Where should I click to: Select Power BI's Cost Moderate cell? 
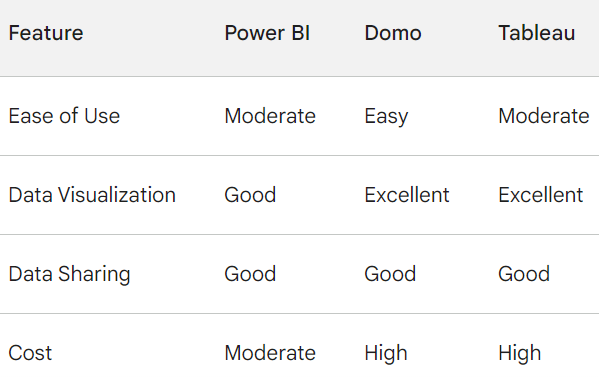[x=270, y=353]
